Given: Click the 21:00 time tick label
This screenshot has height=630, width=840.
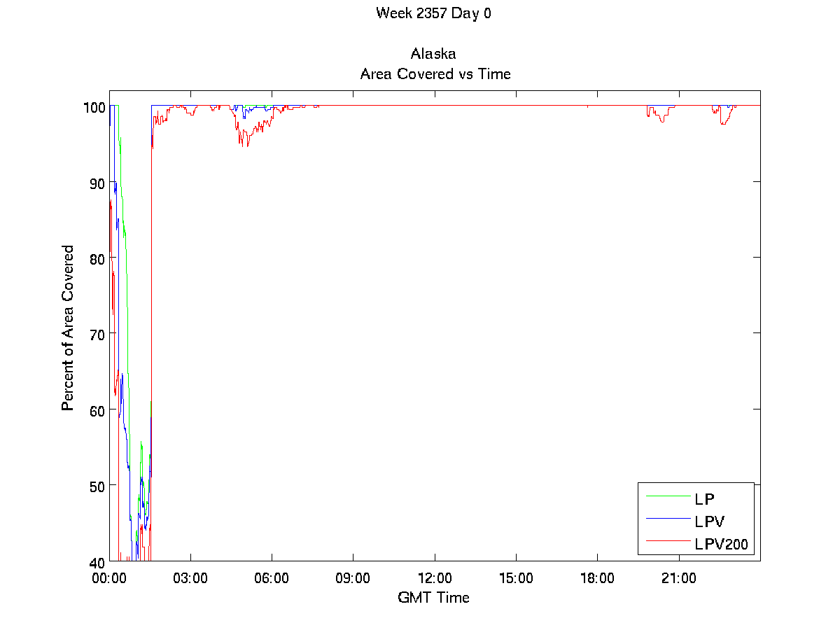Looking at the screenshot, I should [x=678, y=579].
